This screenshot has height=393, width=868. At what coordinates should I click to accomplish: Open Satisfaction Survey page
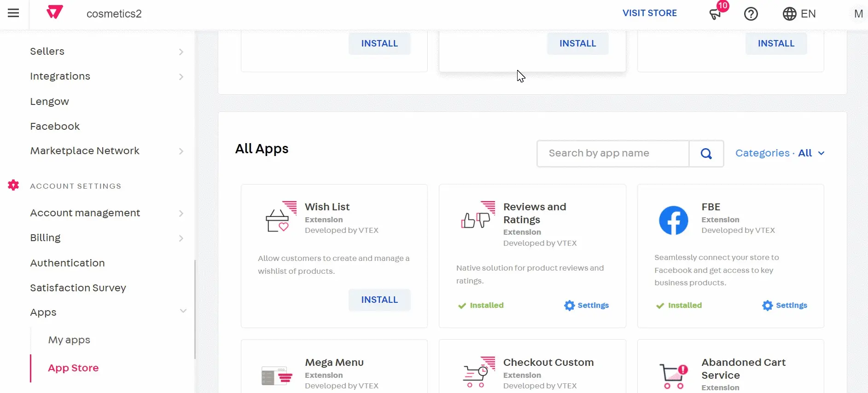[78, 288]
